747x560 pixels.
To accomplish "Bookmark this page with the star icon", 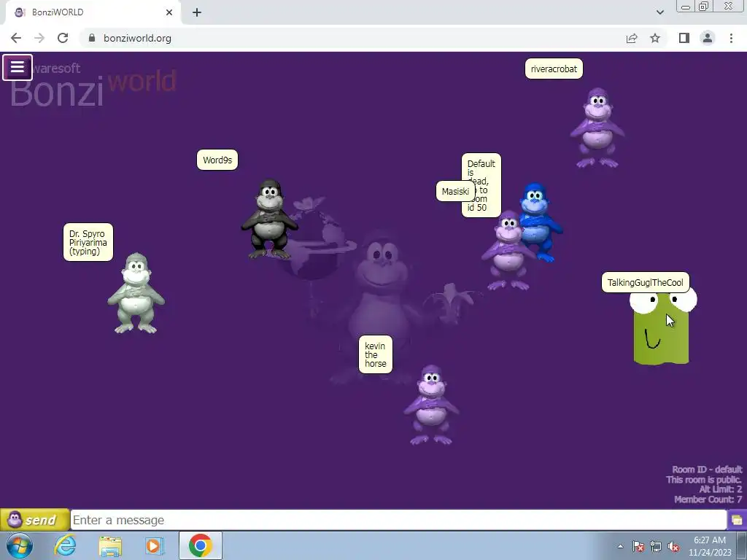I will pos(655,38).
